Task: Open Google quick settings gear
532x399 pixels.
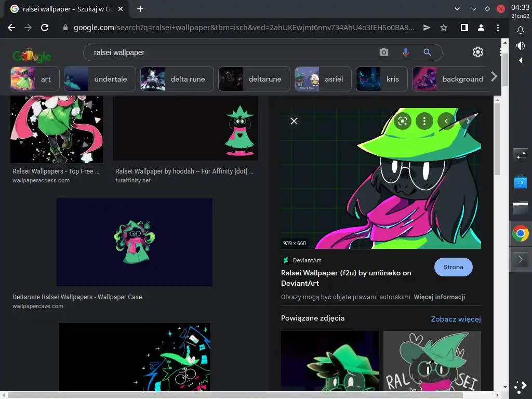Action: tap(478, 52)
